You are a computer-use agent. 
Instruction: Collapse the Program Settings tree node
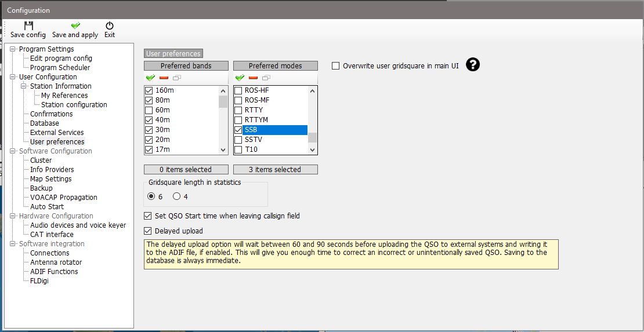point(13,49)
